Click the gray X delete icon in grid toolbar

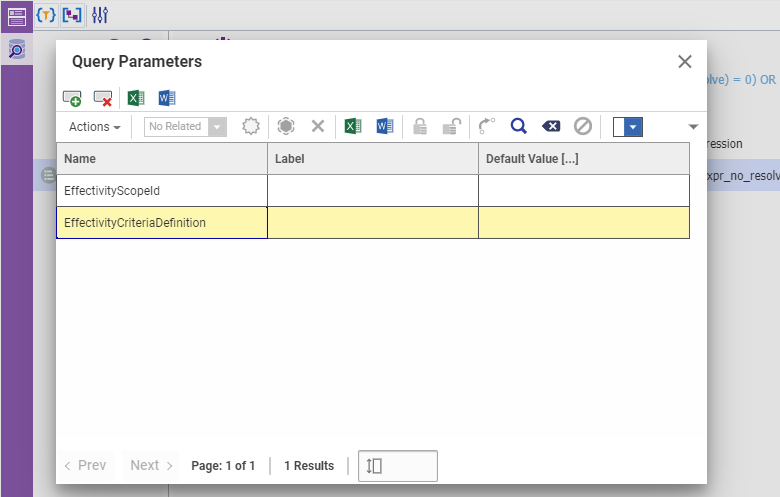[x=318, y=126]
